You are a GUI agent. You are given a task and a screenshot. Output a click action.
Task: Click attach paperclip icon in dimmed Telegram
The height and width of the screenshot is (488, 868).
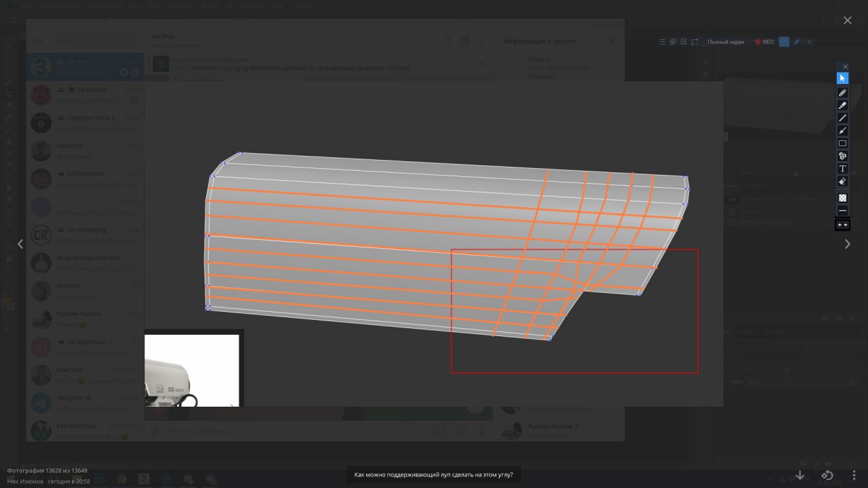click(155, 430)
